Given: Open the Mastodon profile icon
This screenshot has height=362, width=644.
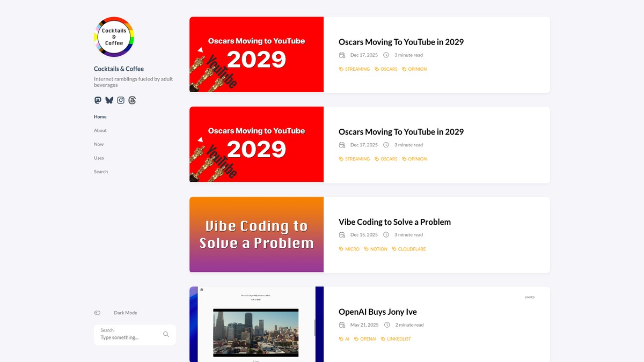Looking at the screenshot, I should pyautogui.click(x=98, y=100).
